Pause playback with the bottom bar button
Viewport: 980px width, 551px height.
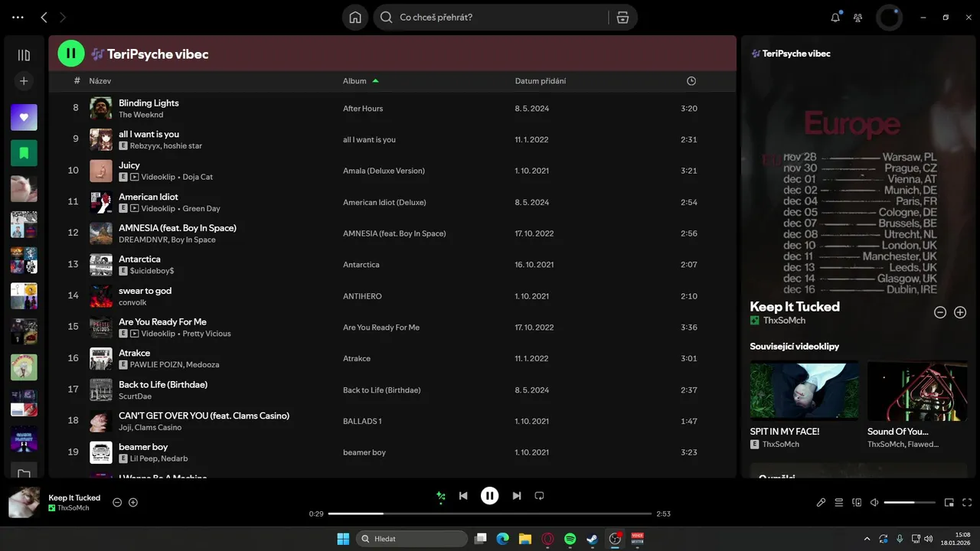click(x=490, y=496)
